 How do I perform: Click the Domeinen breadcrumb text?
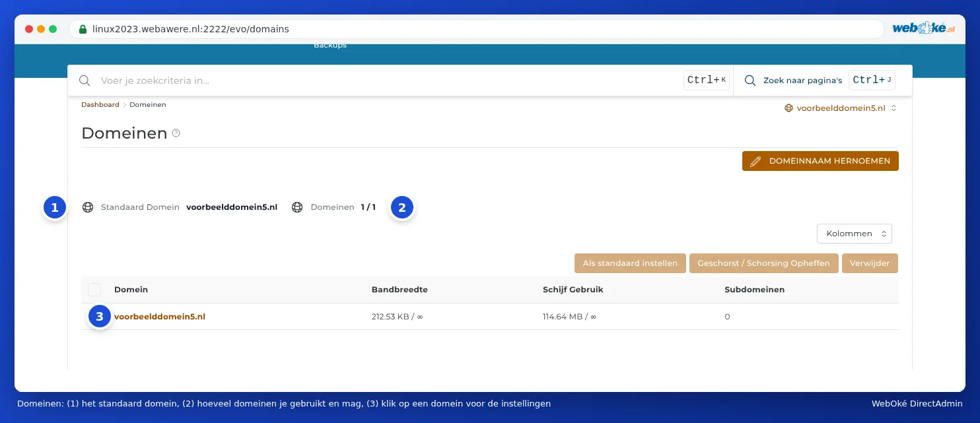pyautogui.click(x=148, y=104)
